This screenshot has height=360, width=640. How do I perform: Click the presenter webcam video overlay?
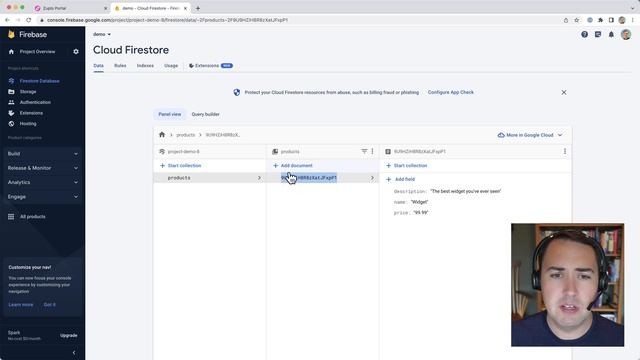coord(567,285)
